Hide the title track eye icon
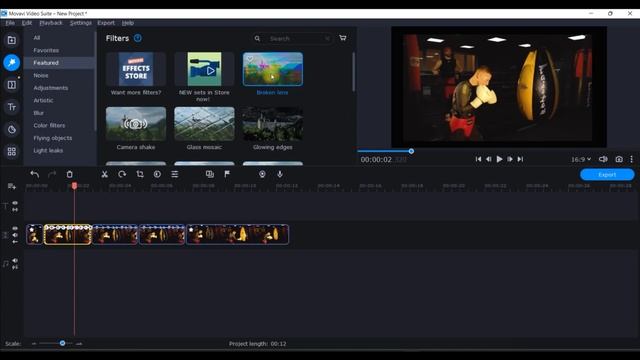The height and width of the screenshot is (360, 640). point(15,203)
